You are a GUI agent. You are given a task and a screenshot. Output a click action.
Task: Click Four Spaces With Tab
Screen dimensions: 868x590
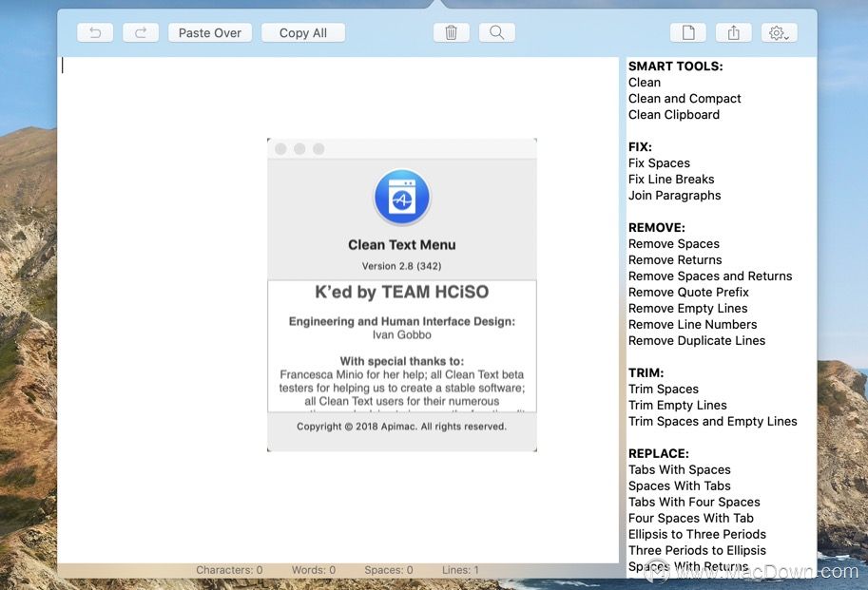point(690,518)
